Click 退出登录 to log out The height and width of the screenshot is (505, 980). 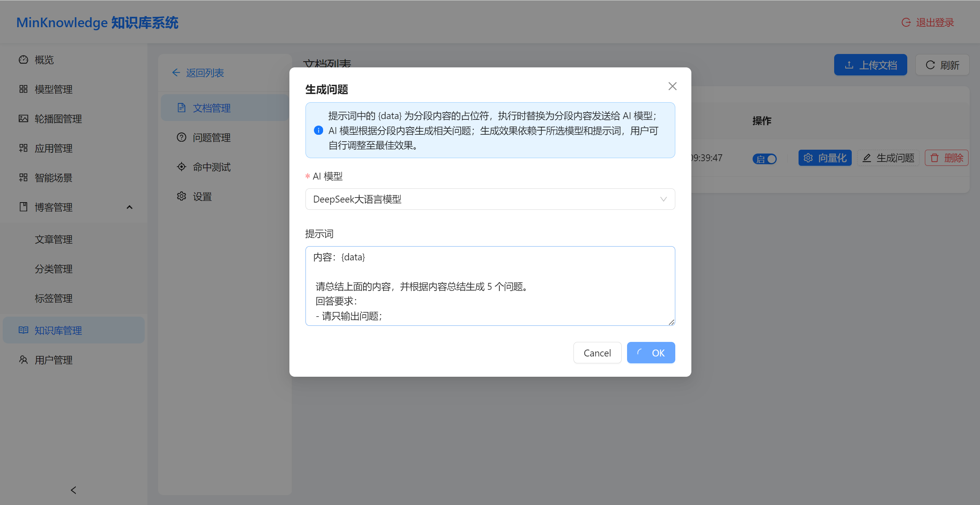(x=934, y=22)
